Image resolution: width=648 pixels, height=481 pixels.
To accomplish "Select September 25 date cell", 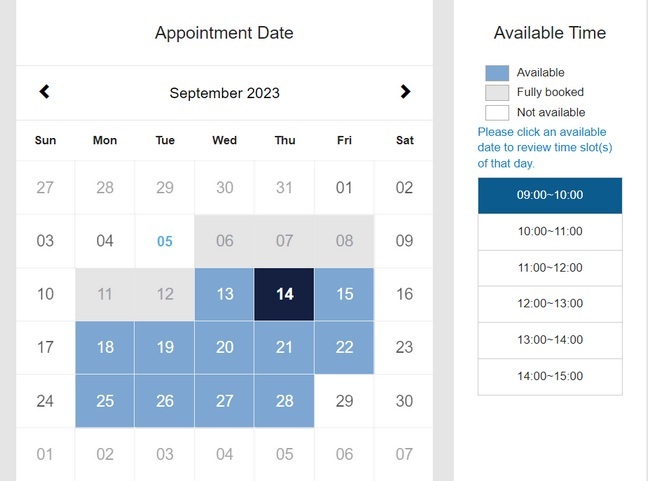I will (x=105, y=401).
